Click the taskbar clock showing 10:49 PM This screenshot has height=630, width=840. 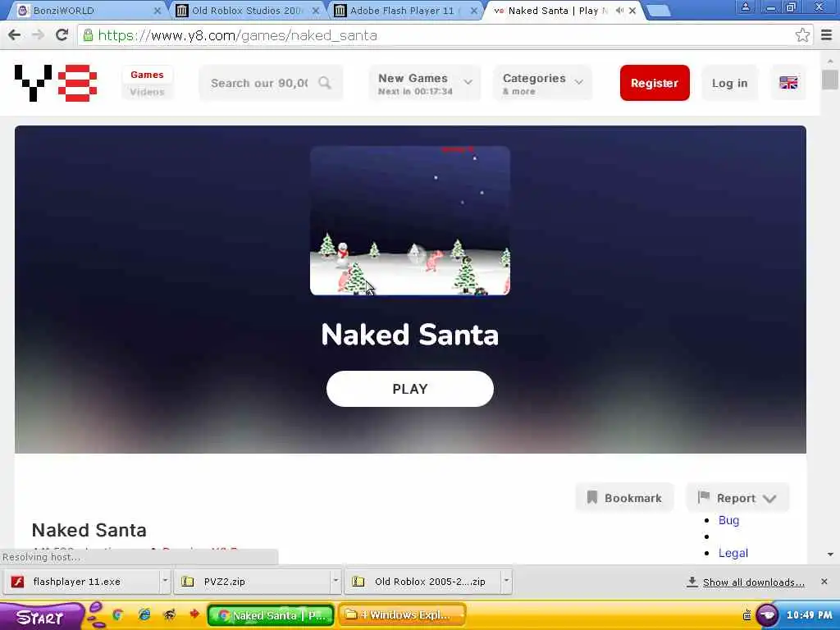pos(809,615)
